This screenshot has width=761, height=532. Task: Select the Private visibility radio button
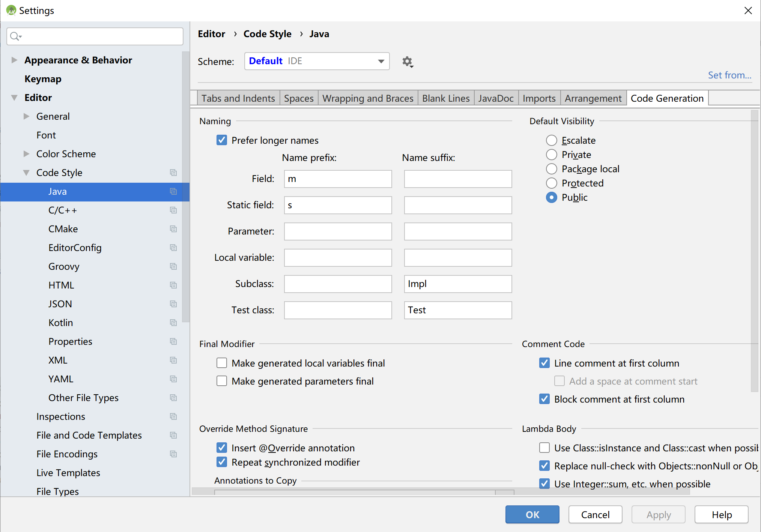coord(551,155)
